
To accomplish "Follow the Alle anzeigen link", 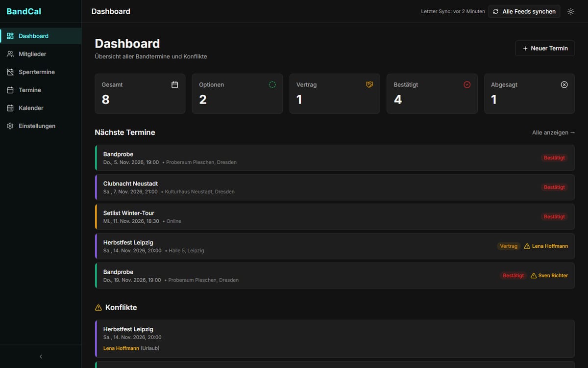I will (x=554, y=132).
